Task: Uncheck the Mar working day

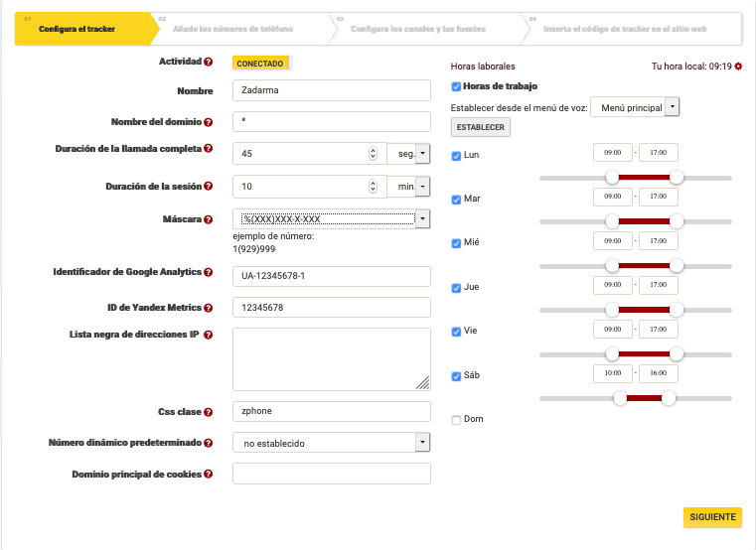Action: pyautogui.click(x=456, y=200)
